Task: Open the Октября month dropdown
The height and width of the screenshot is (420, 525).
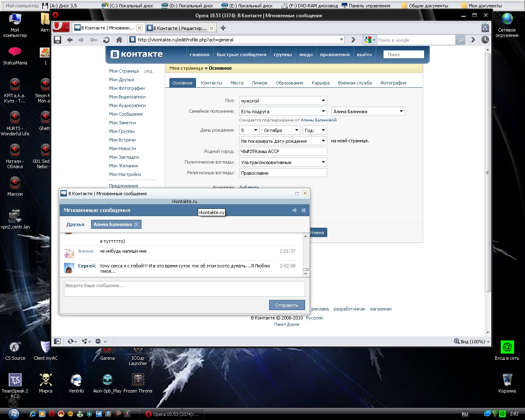Action: coord(281,130)
